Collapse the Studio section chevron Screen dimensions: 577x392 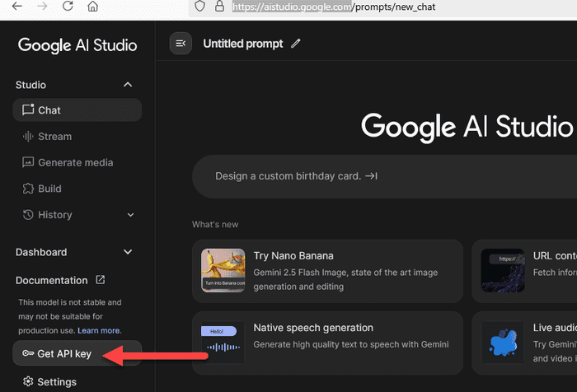pos(128,85)
